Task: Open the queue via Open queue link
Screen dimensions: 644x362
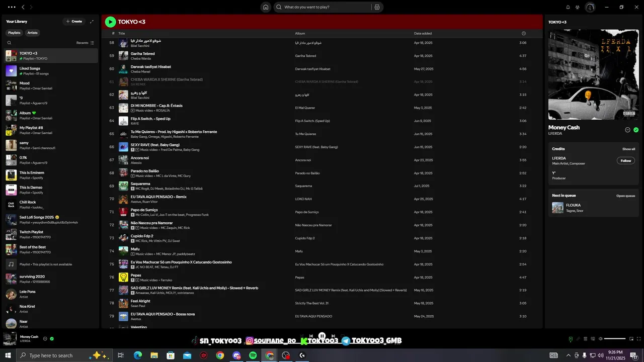Action: pos(625,196)
